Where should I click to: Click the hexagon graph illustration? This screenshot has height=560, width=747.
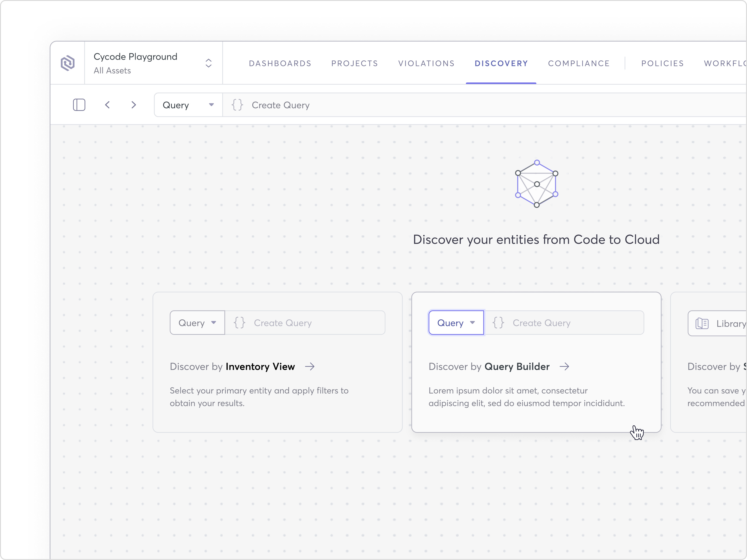(537, 184)
